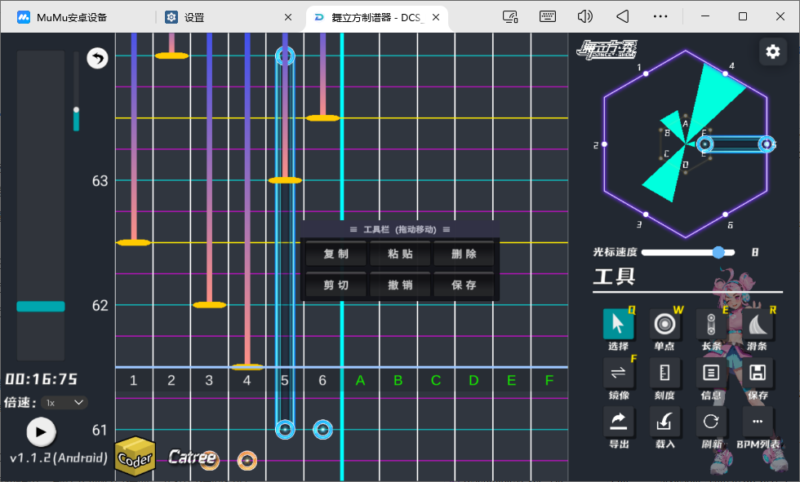Click the Catree credit logo
Viewport: 800px width, 482px height.
pyautogui.click(x=192, y=457)
